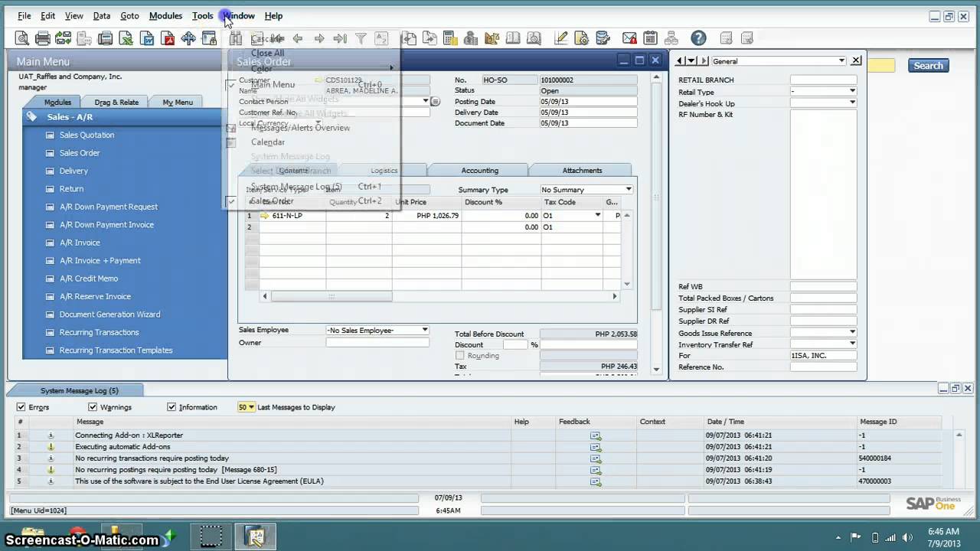This screenshot has width=980, height=551.
Task: Open A/R Invoice from Main Menu
Action: click(x=80, y=243)
